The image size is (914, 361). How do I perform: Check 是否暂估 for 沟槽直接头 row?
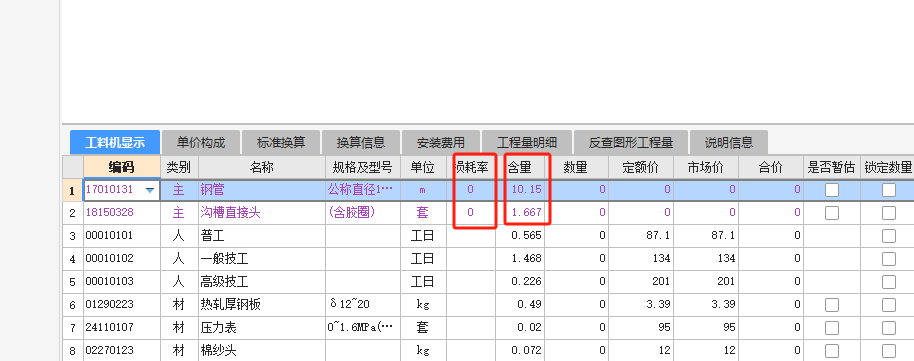[x=832, y=213]
